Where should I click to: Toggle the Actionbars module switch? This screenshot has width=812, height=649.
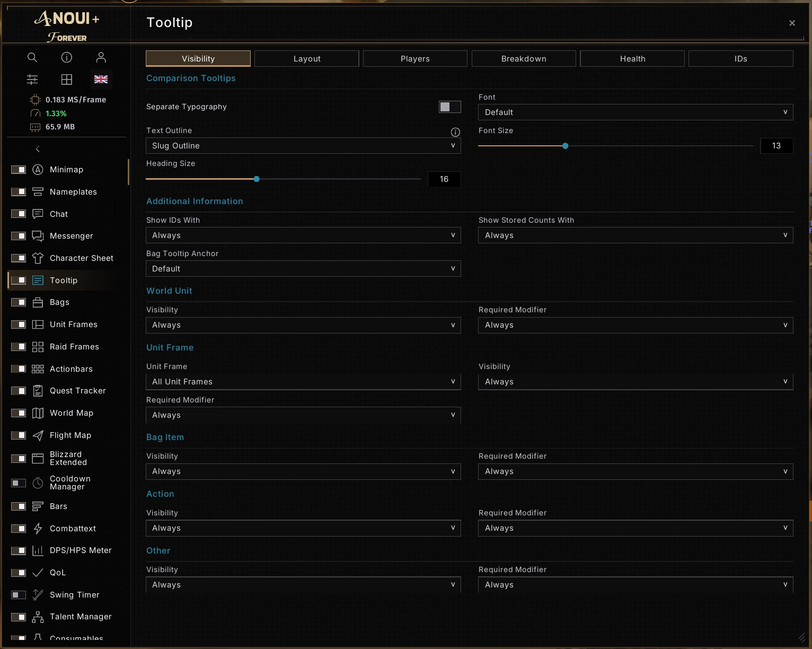coord(19,369)
